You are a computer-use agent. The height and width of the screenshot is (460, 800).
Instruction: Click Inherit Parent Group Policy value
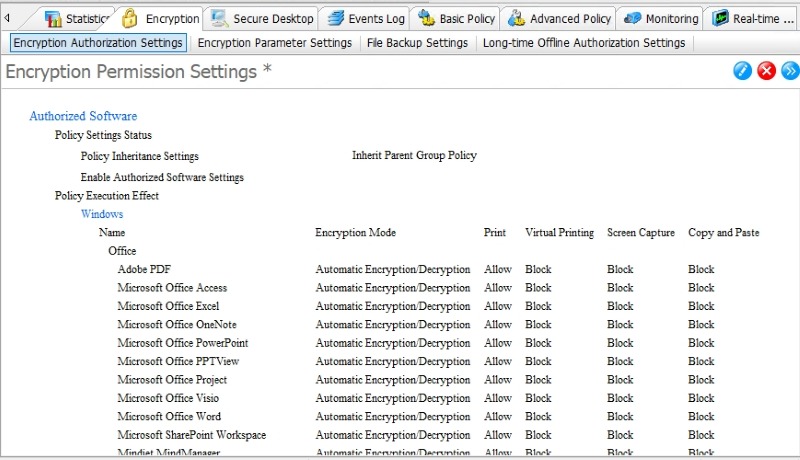click(414, 155)
